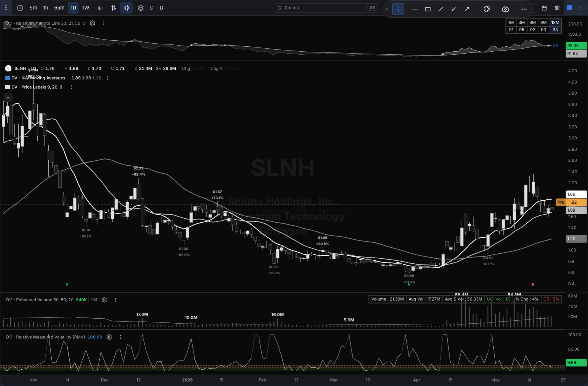Open Price Labels options menu dots
This screenshot has width=588, height=386.
click(72, 87)
